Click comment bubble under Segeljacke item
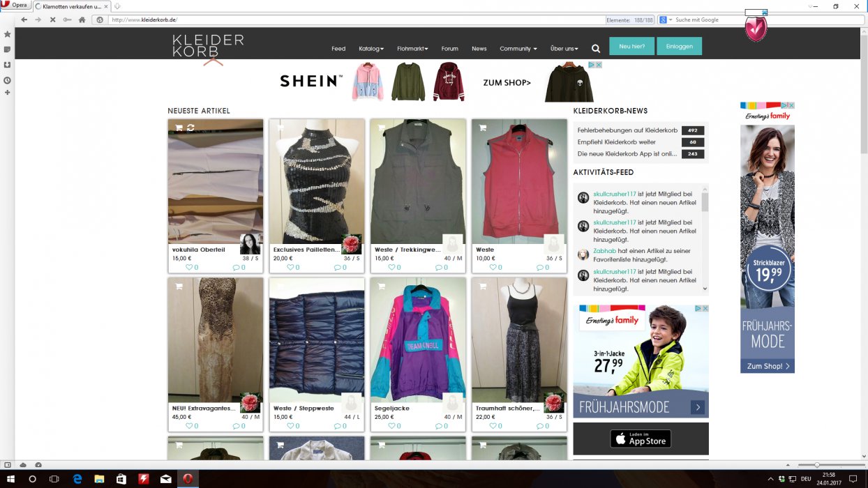The height and width of the screenshot is (488, 868). point(438,426)
